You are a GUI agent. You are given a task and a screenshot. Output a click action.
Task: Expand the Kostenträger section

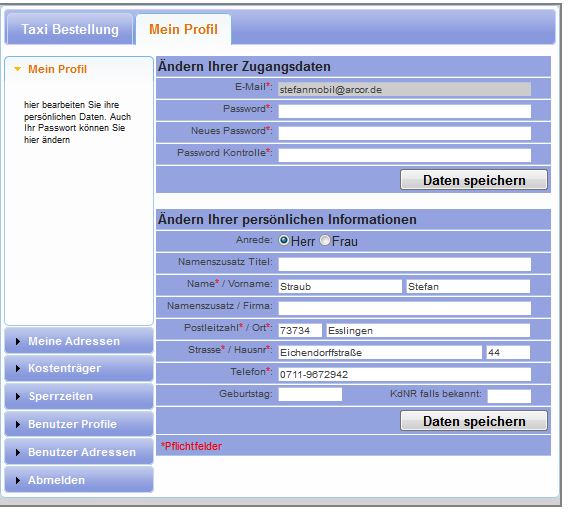[x=79, y=368]
